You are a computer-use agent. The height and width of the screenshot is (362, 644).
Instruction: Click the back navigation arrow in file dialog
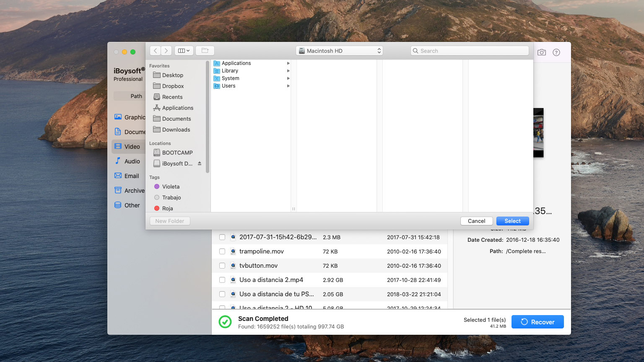tap(156, 51)
